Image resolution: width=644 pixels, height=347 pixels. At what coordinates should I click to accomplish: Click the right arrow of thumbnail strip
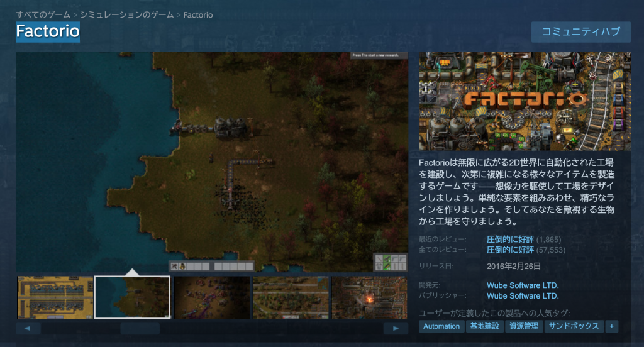point(396,329)
